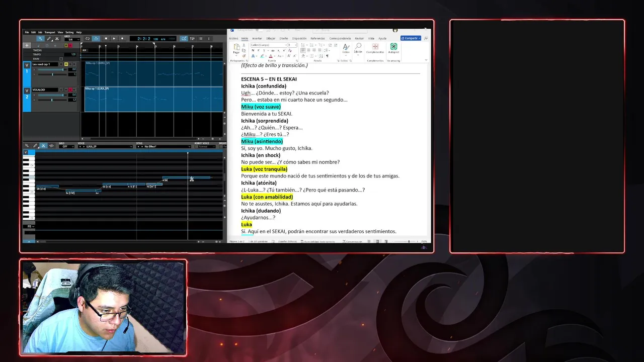This screenshot has height=362, width=644.
Task: Toggle solo on VOCALOID track 2
Action: 70,89
